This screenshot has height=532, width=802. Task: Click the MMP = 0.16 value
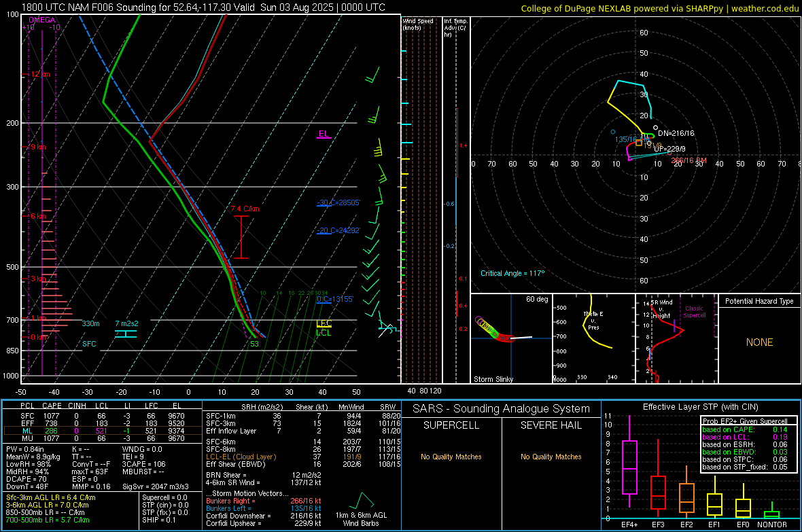click(91, 486)
